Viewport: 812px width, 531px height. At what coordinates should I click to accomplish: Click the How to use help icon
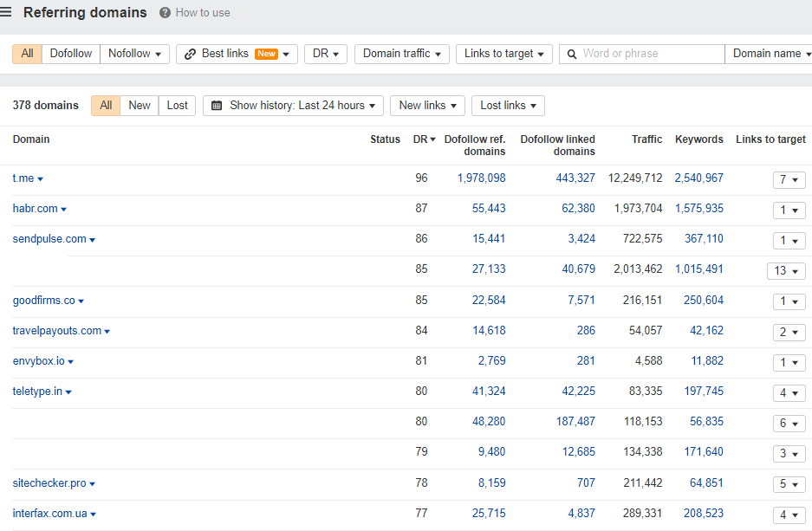click(x=165, y=13)
